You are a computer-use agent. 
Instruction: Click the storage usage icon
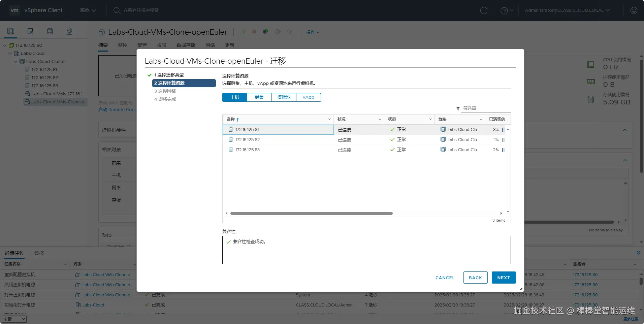[590, 99]
